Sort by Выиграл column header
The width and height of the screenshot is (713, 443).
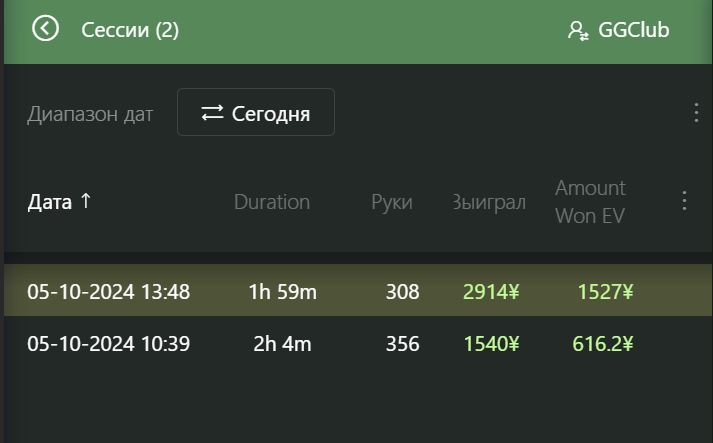click(489, 202)
